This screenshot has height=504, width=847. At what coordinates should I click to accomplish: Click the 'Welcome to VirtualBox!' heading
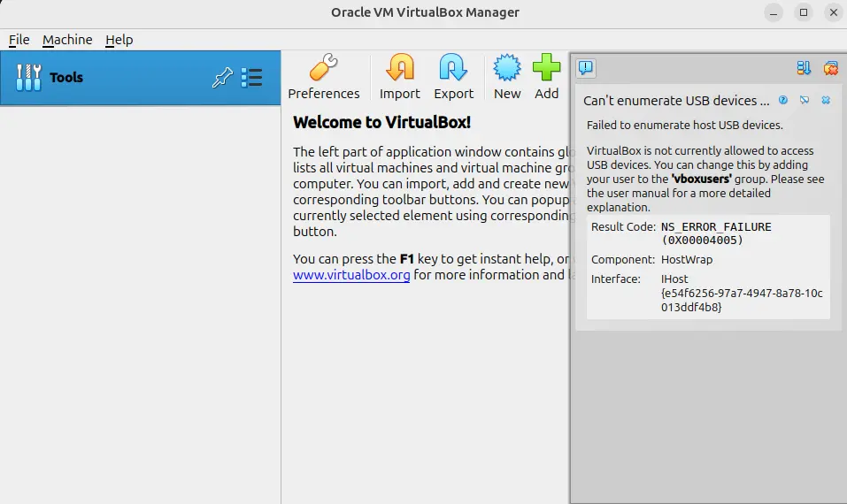point(382,123)
